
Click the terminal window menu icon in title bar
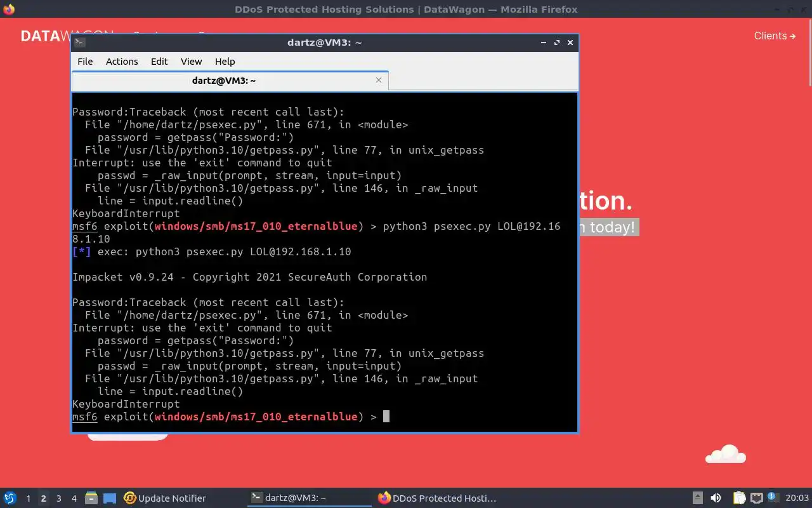click(x=80, y=43)
